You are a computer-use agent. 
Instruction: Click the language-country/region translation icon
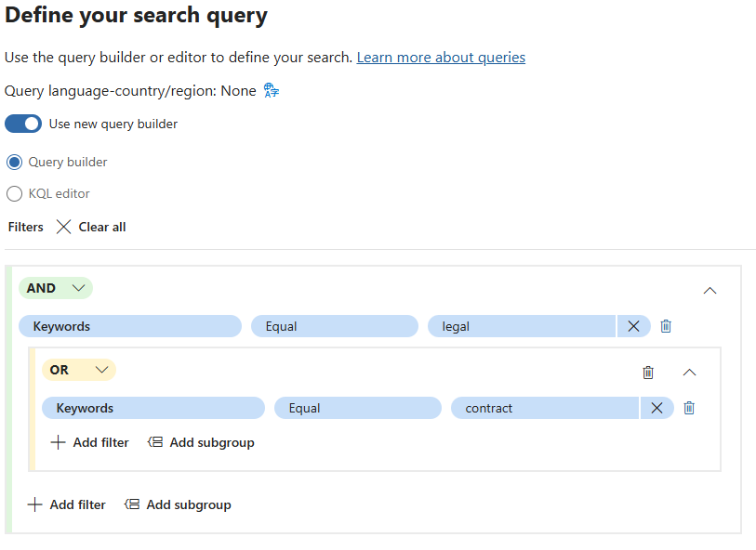[x=270, y=90]
